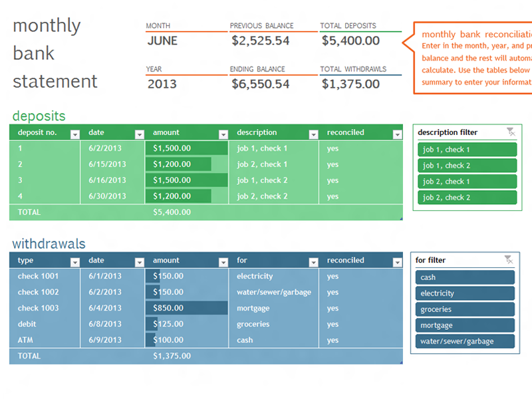Select the previous balance $2,525.54 cell
532x399 pixels.
point(273,41)
